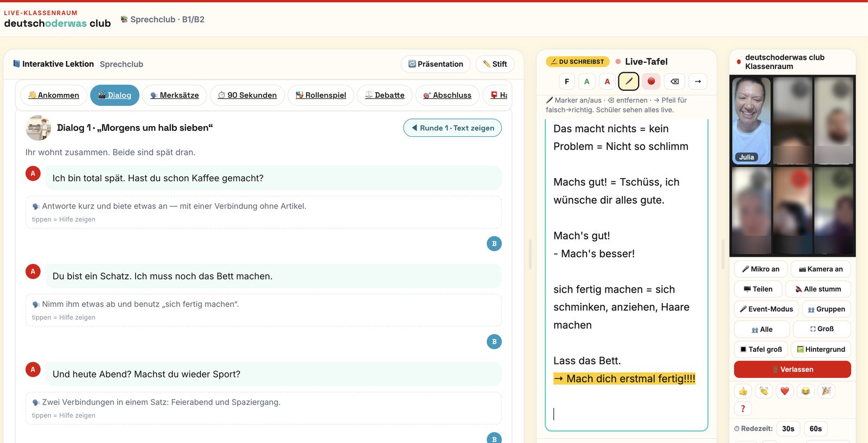The width and height of the screenshot is (868, 443).
Task: Send clapping hands reaction
Action: point(764,391)
